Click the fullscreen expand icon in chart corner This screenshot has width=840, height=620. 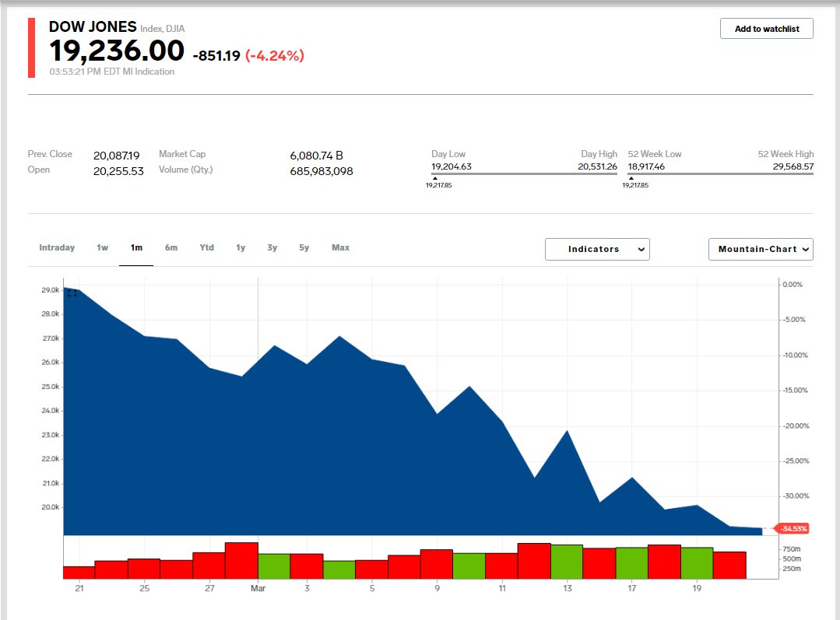pyautogui.click(x=72, y=292)
